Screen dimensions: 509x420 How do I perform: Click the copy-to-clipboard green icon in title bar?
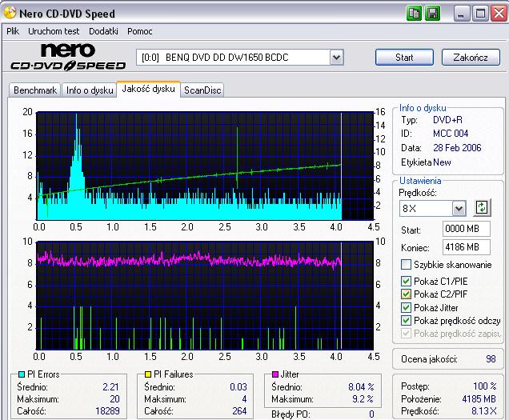coord(414,14)
